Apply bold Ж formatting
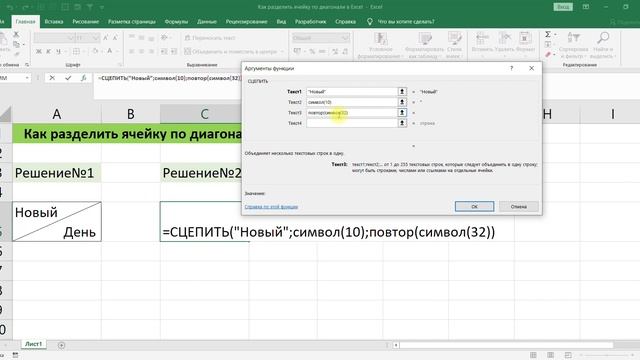 click(x=39, y=51)
